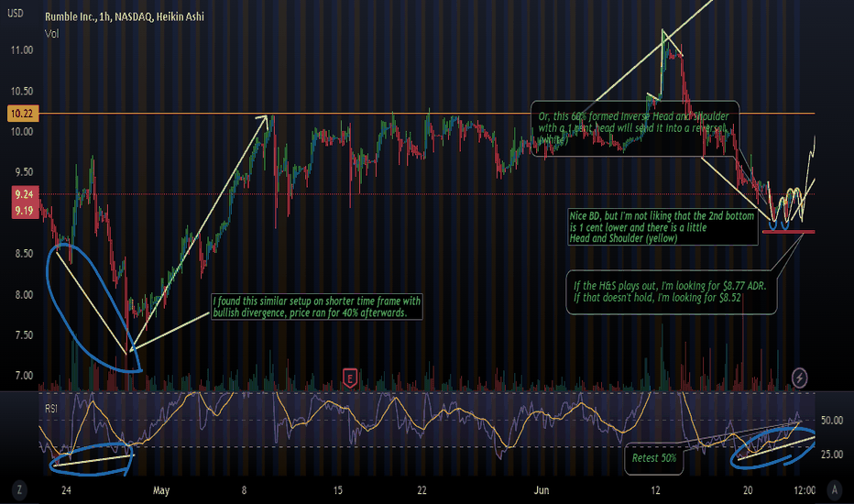
Task: Click the red 9.19 price label
Action: coord(24,211)
